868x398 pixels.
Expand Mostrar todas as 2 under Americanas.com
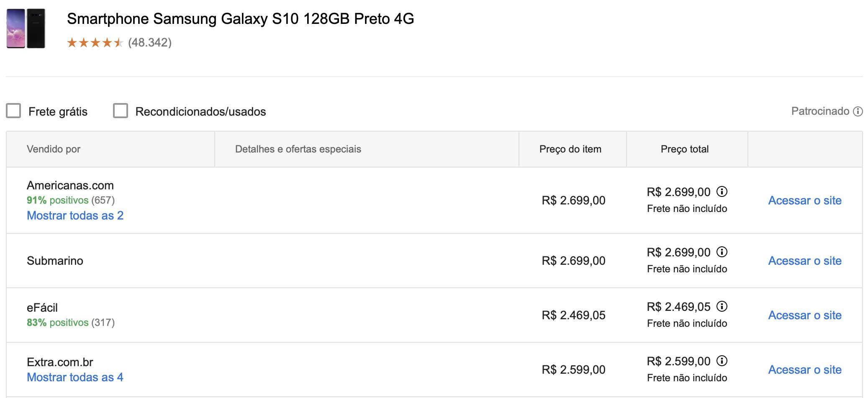75,215
